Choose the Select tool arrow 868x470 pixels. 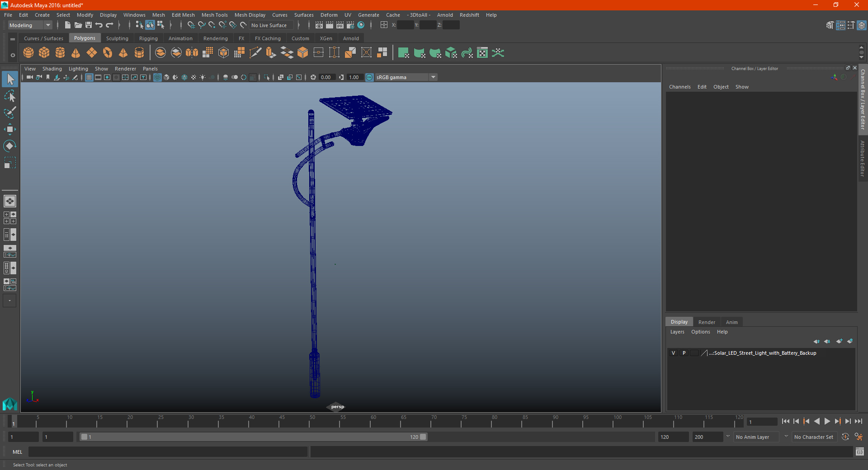point(10,80)
